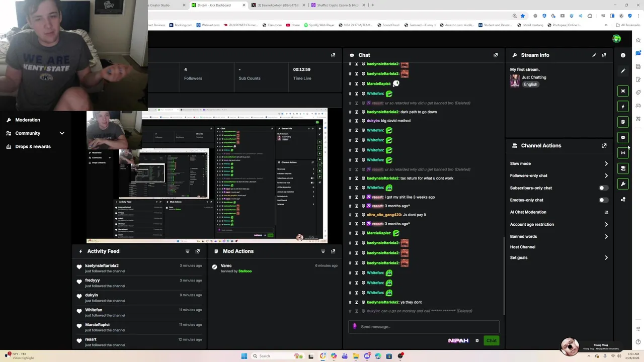
Task: Click the chat identity icon in message box
Action: (x=355, y=326)
